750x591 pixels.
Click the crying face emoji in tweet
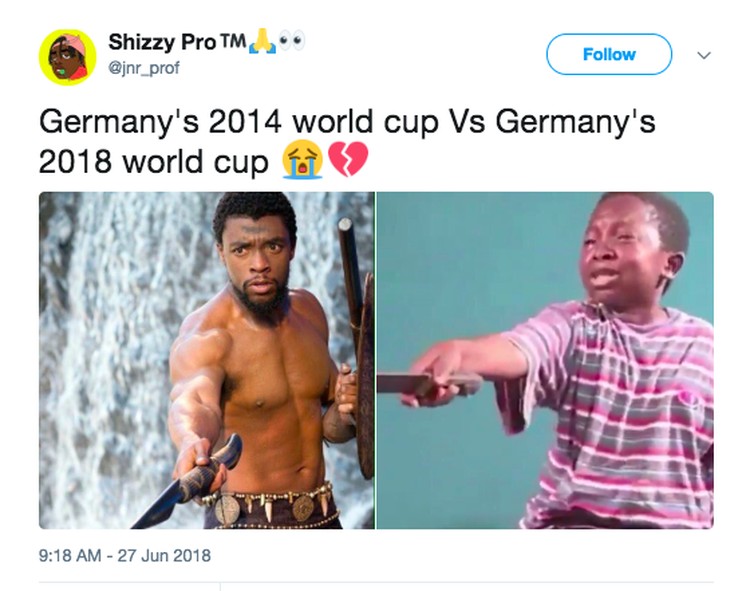tap(302, 160)
